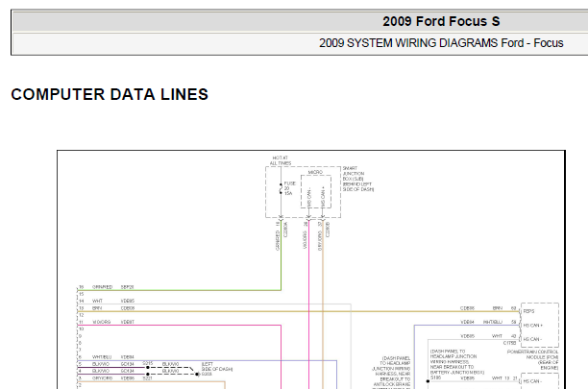Viewport: 588px width, 389px height.
Task: Click 'VIO/ORG' label at pin 11
Action: tap(101, 322)
